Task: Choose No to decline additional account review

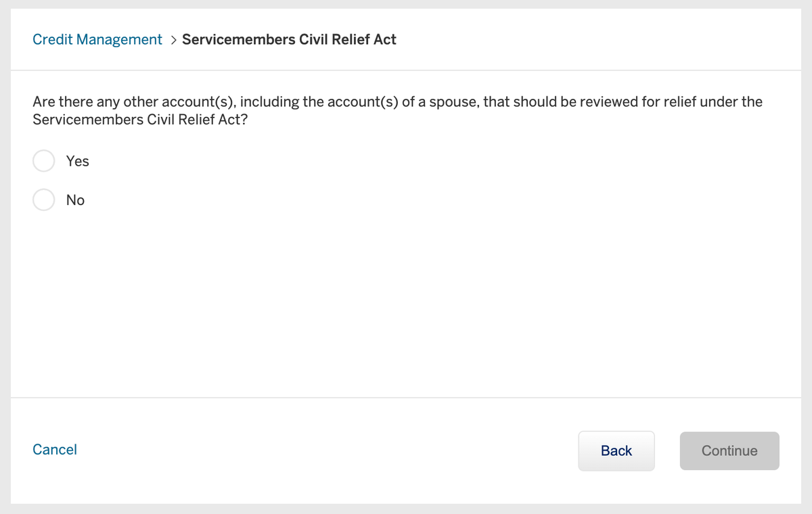Action: pos(43,200)
